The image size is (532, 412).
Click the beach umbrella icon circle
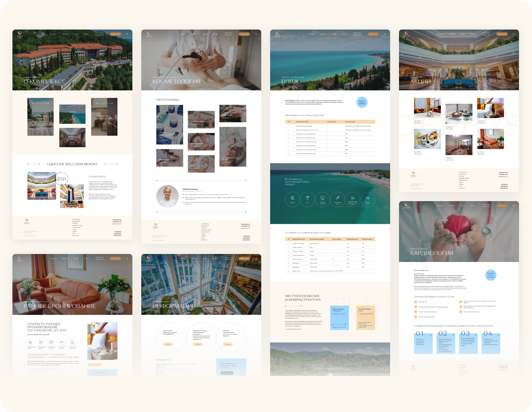307,199
